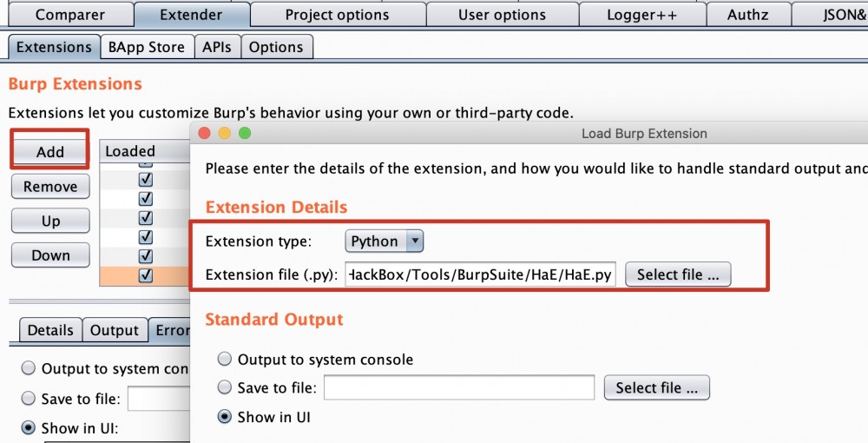Switch to the BApp Store tab

click(146, 47)
